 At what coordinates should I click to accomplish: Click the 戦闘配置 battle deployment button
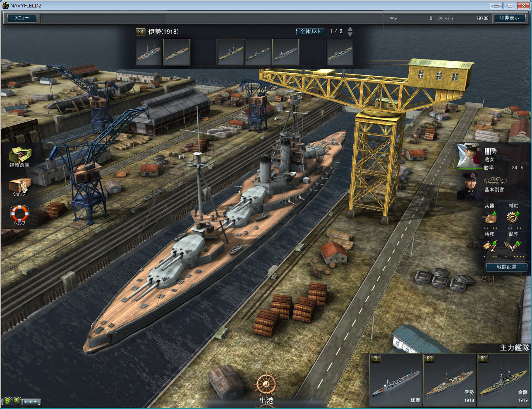(x=506, y=267)
